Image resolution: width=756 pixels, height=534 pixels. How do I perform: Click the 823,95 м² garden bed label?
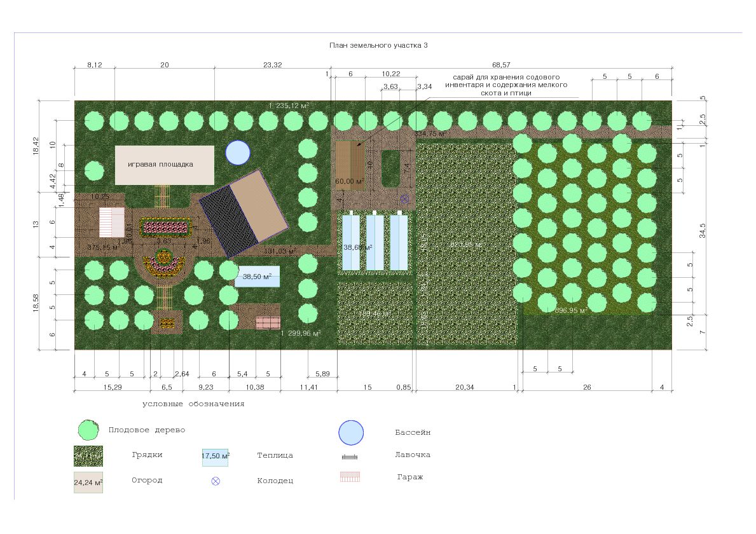coord(466,245)
